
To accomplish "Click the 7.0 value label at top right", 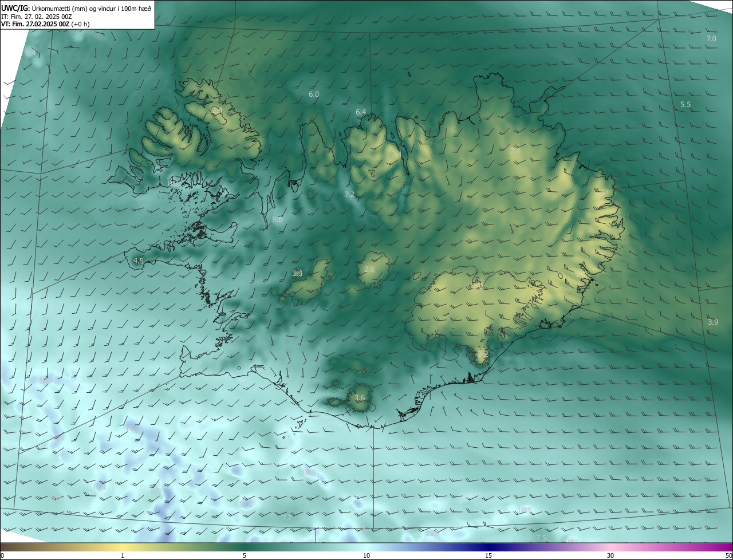I will pos(711,39).
